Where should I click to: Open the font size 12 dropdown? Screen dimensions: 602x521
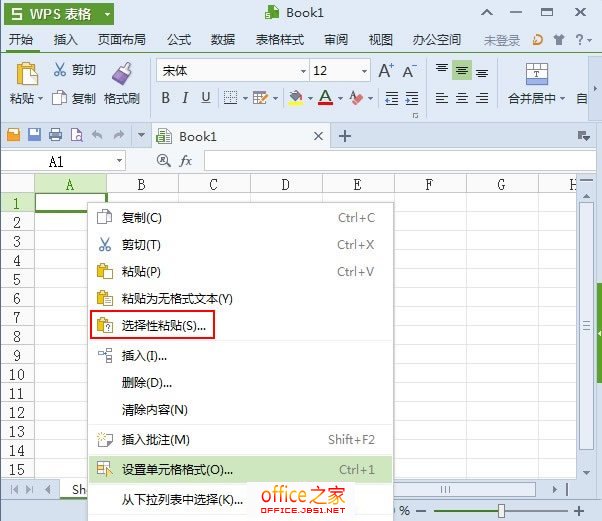click(x=364, y=71)
